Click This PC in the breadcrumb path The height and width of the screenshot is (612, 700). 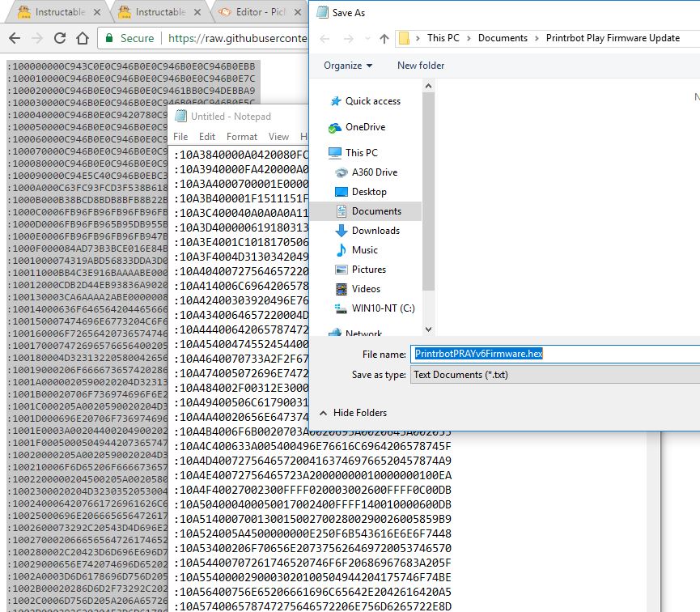click(x=443, y=38)
